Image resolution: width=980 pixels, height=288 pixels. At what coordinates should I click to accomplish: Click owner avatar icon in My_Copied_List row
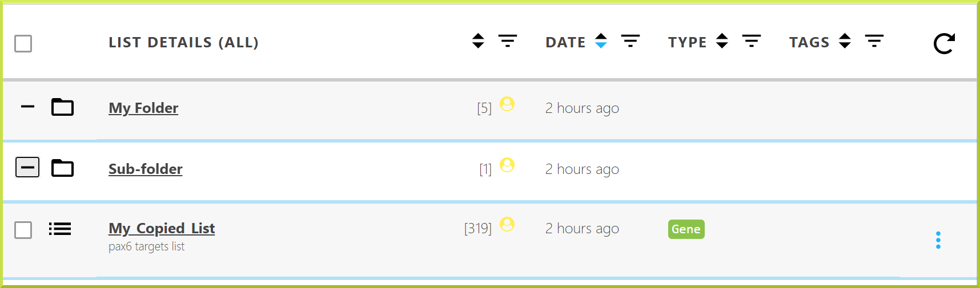pyautogui.click(x=507, y=224)
